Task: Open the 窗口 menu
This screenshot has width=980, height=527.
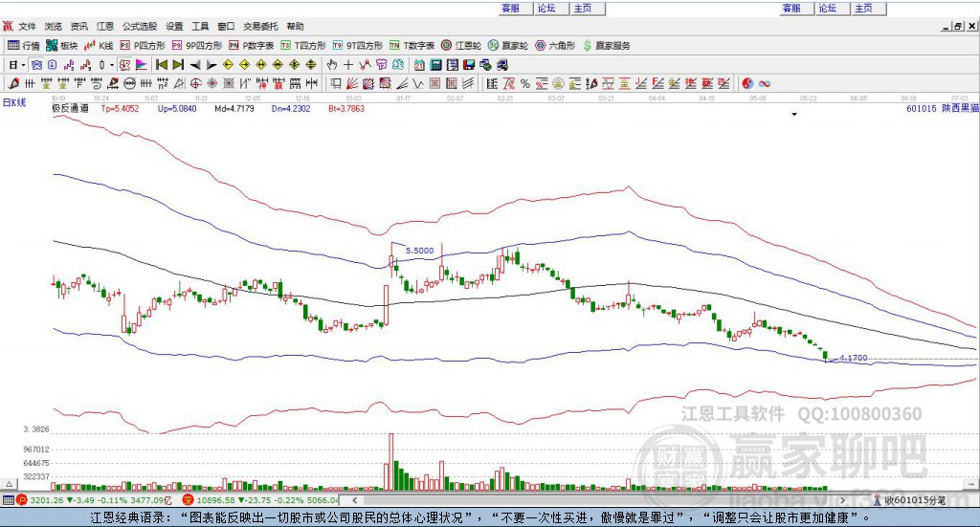Action: click(x=226, y=26)
